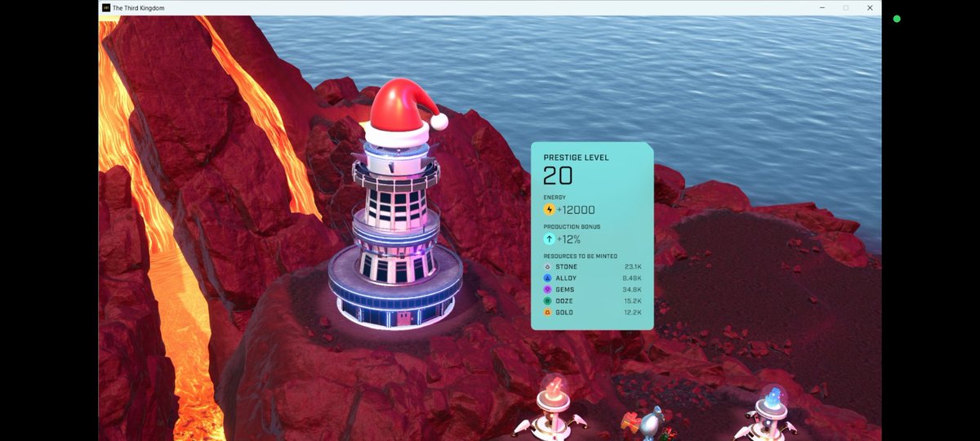This screenshot has width=980, height=441.
Task: Click the Resources To Be Minted label
Action: 581,256
